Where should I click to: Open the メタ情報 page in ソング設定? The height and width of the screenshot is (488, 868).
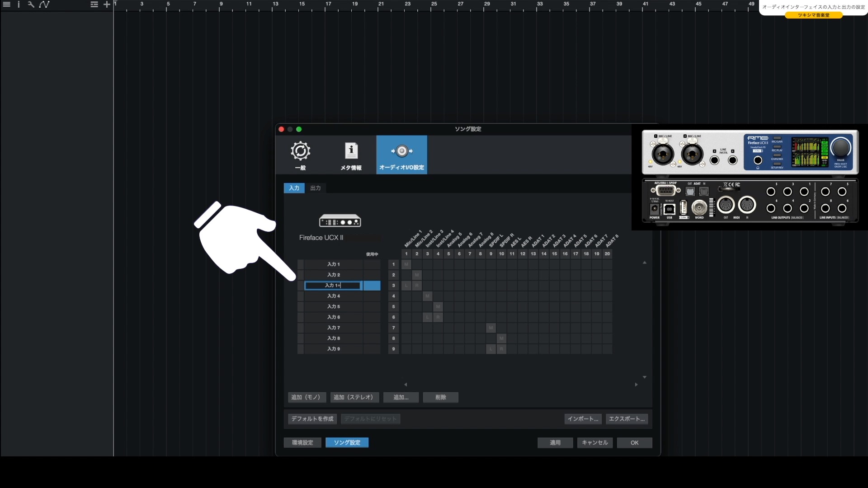[x=351, y=155]
